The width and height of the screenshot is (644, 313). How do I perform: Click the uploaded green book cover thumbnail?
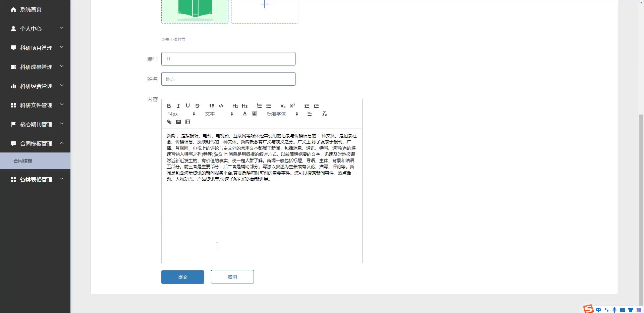click(195, 11)
